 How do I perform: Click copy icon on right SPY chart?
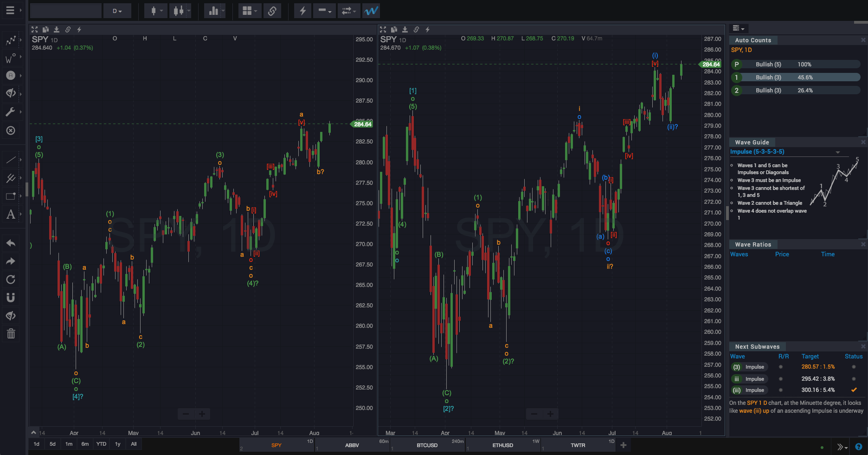pyautogui.click(x=394, y=29)
